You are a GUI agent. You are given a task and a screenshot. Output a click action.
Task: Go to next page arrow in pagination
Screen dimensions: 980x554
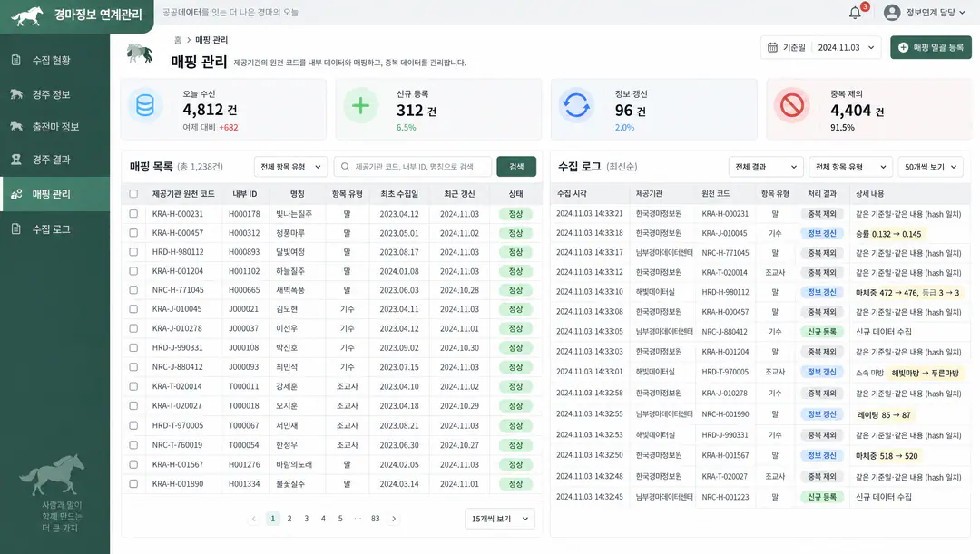click(x=394, y=519)
